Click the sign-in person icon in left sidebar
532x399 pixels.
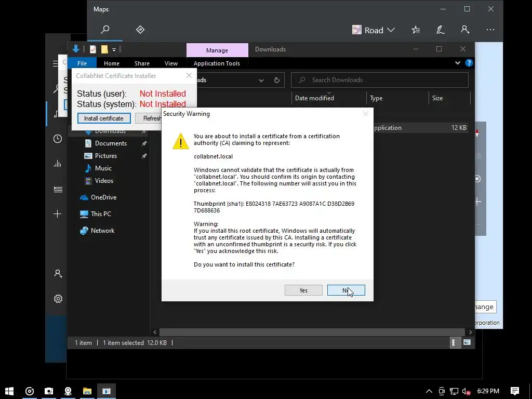click(58, 273)
